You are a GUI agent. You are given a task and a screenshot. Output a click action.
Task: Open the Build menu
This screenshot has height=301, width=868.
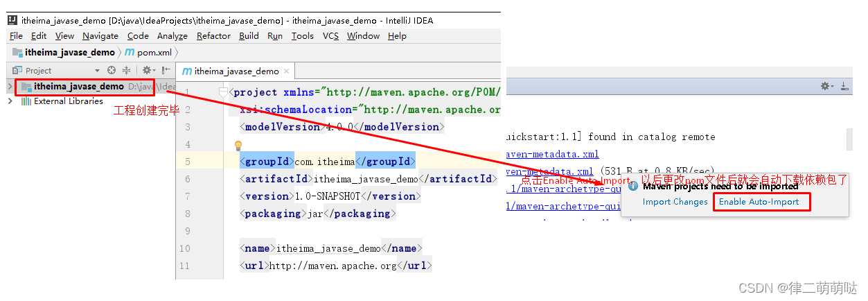(249, 35)
